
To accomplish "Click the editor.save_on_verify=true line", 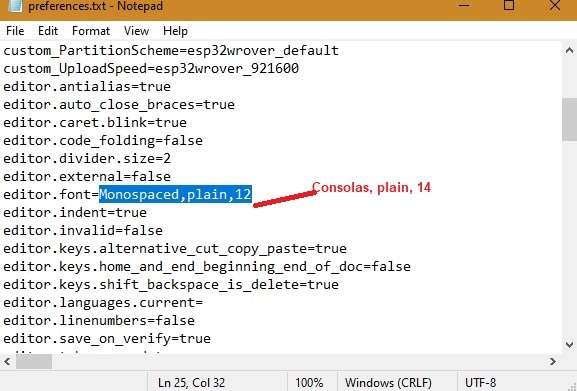I will coord(107,339).
